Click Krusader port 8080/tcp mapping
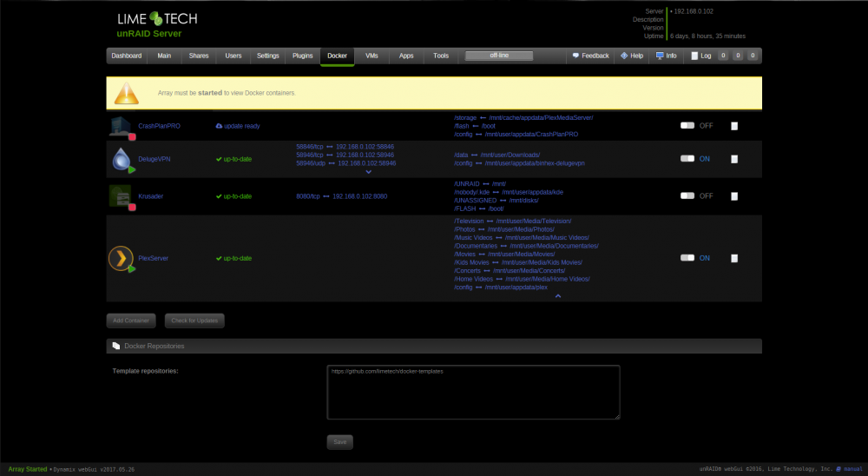The width and height of the screenshot is (868, 476). 341,196
